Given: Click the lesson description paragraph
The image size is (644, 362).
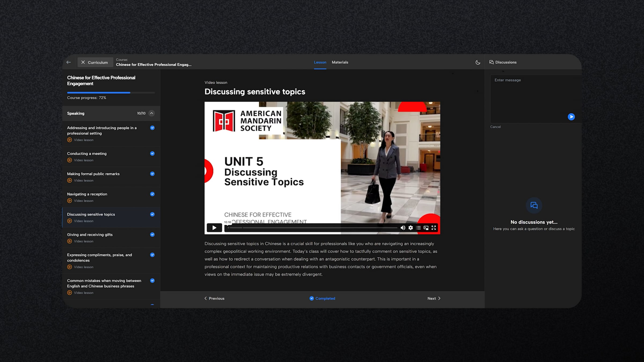Looking at the screenshot, I should 321,259.
